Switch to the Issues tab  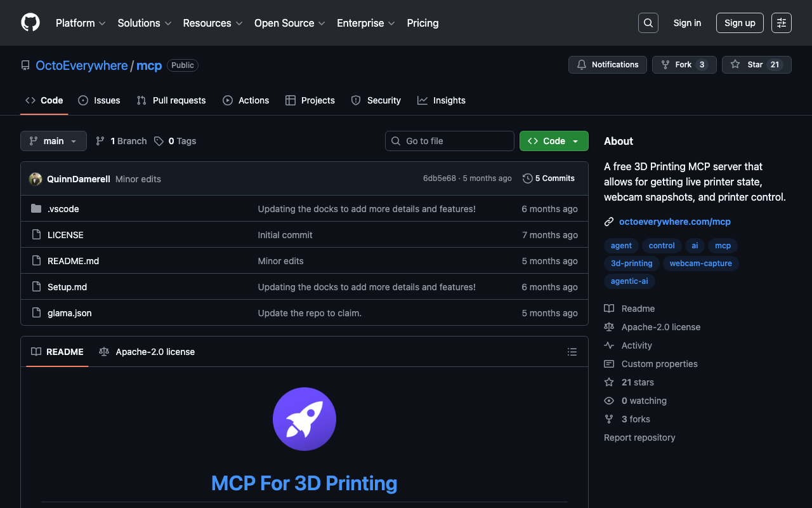(99, 100)
